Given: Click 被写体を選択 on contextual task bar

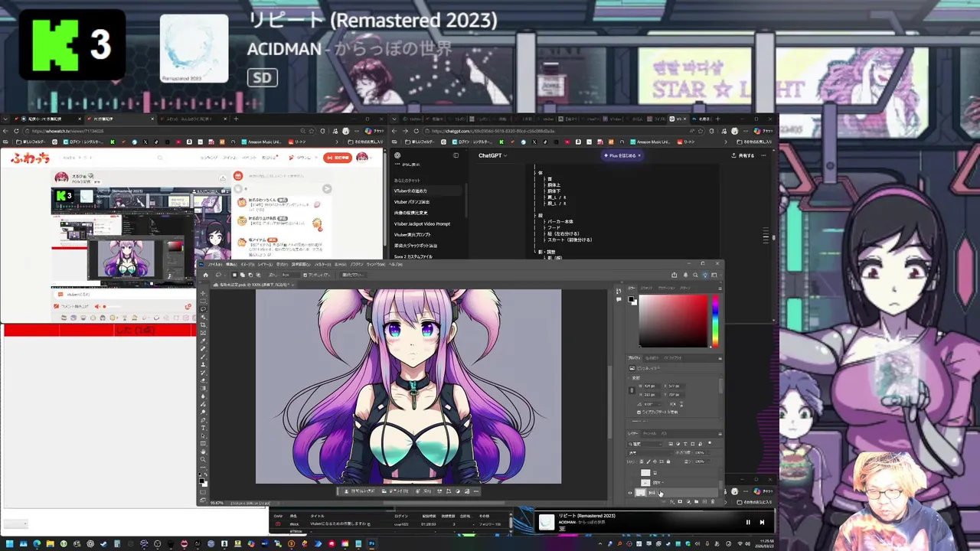Looking at the screenshot, I should tap(360, 491).
